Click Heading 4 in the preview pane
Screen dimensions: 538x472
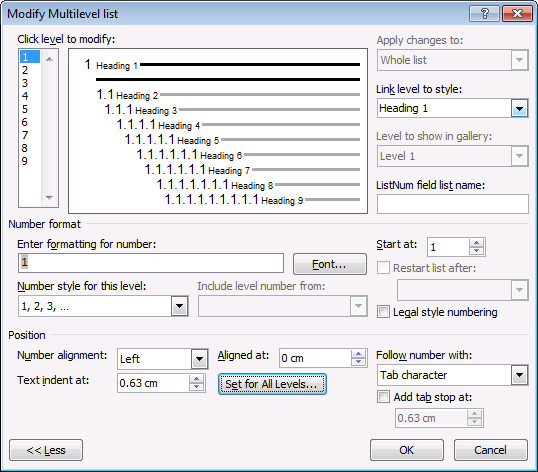point(179,126)
